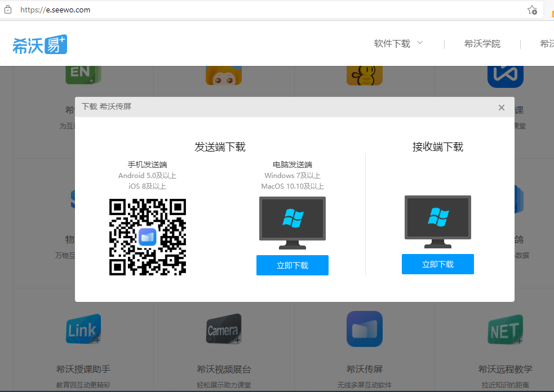The height and width of the screenshot is (392, 554).
Task: Click the 希沃传屏 logo inside the QR code
Action: 148,237
